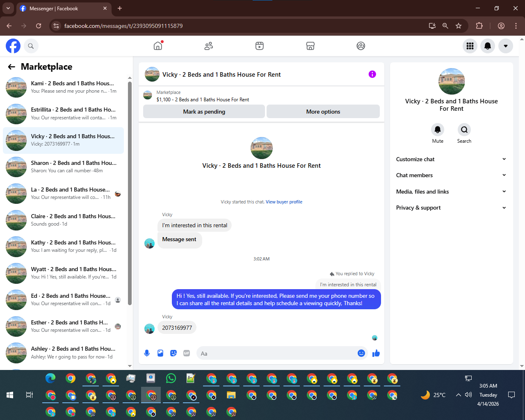Go to the Home feed icon
Image resolution: width=525 pixels, height=420 pixels.
[x=158, y=46]
